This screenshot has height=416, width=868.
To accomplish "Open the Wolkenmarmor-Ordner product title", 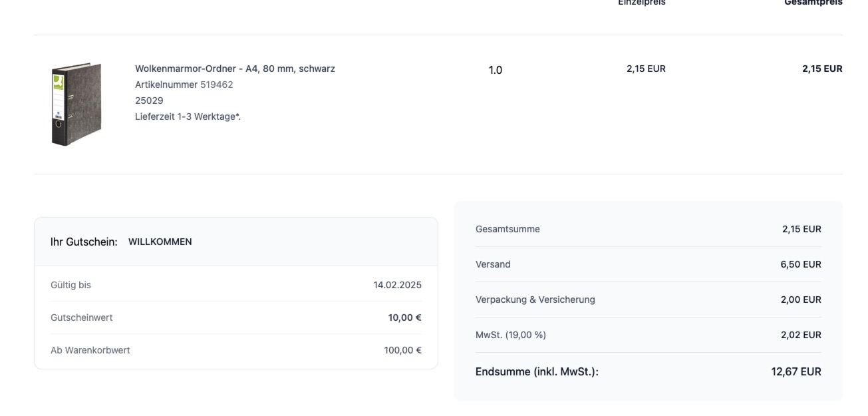I will coord(235,69).
